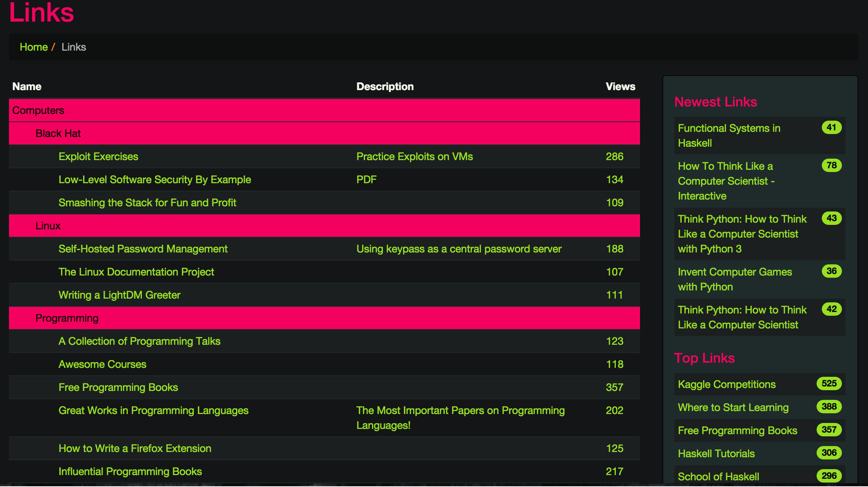This screenshot has height=487, width=868.
Task: Click the 525 views badge
Action: pos(829,383)
